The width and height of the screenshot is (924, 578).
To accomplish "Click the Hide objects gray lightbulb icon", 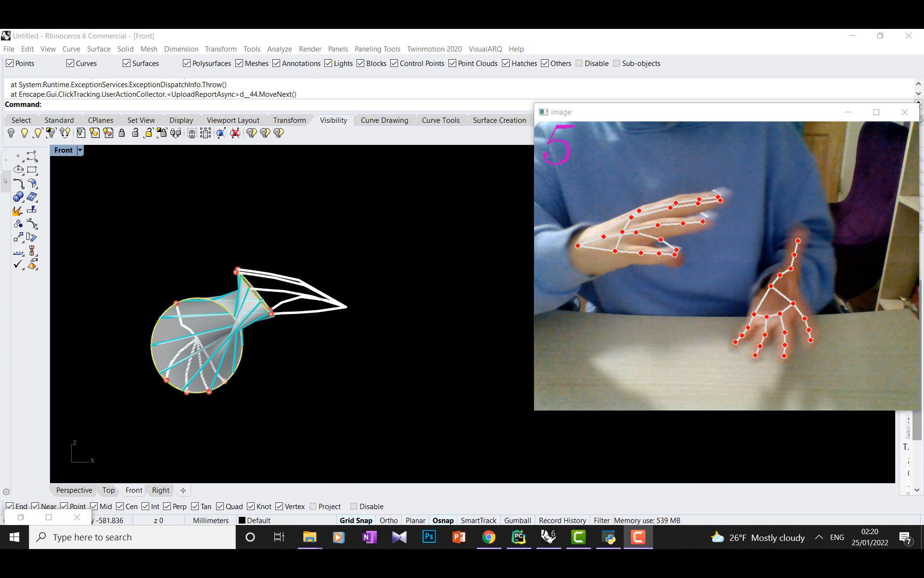I will (x=11, y=133).
